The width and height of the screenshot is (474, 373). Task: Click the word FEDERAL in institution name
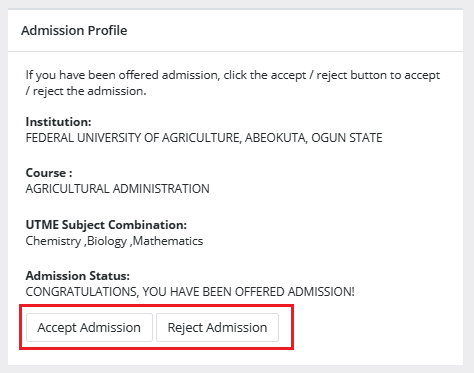point(50,138)
